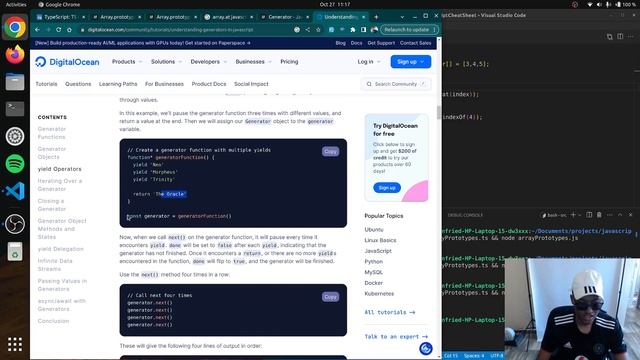The image size is (640, 360).
Task: Open the VS Code terminal launch profile dropdown
Action: [x=580, y=215]
